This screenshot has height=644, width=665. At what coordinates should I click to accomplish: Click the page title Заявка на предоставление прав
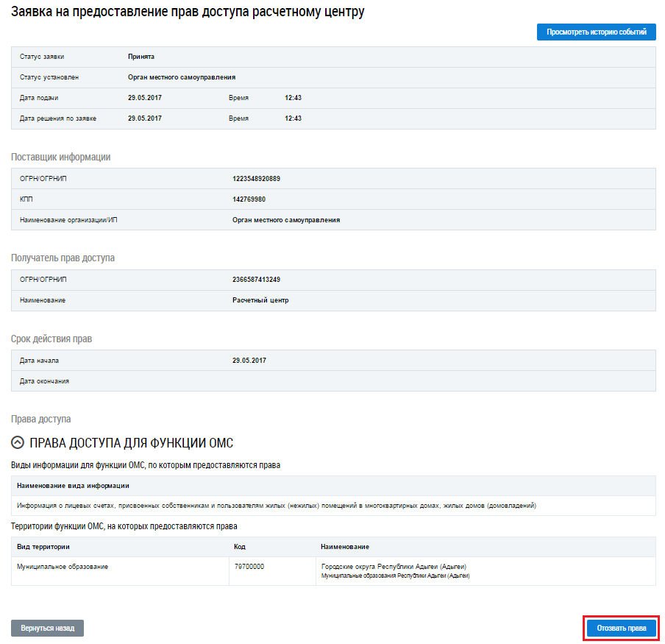188,12
